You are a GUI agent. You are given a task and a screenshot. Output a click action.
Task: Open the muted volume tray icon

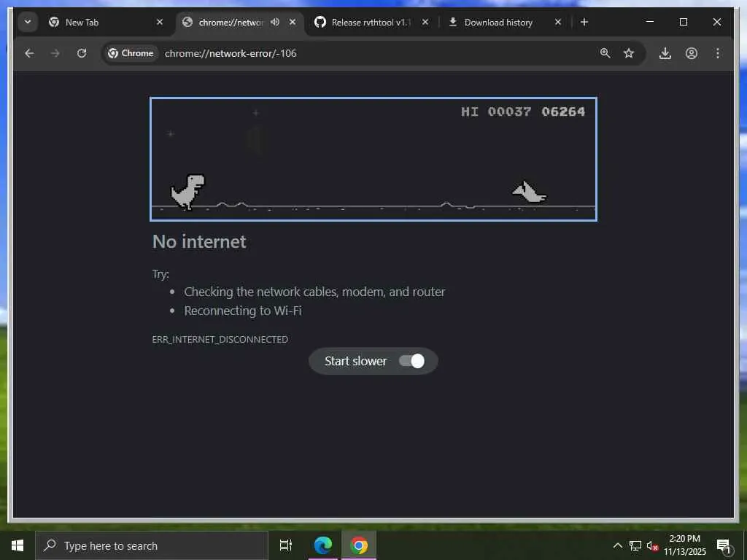(652, 545)
